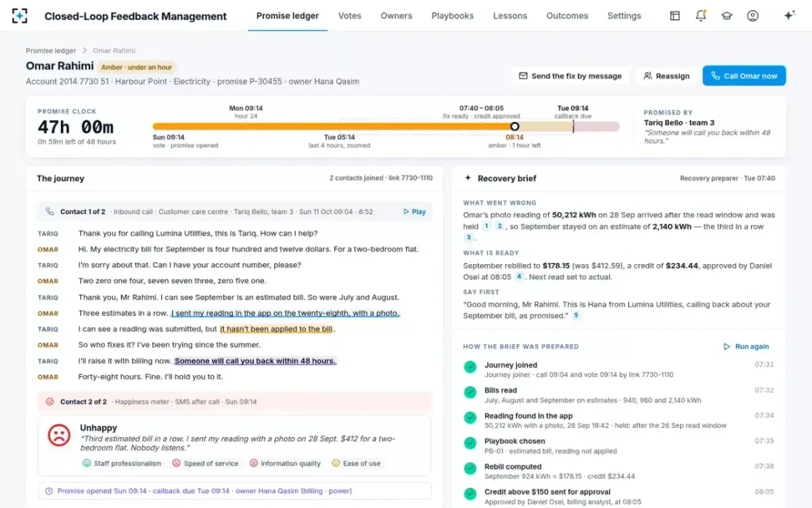Click highlighted 'it hasn't been applied to the bill'
The width and height of the screenshot is (812, 508).
(276, 329)
